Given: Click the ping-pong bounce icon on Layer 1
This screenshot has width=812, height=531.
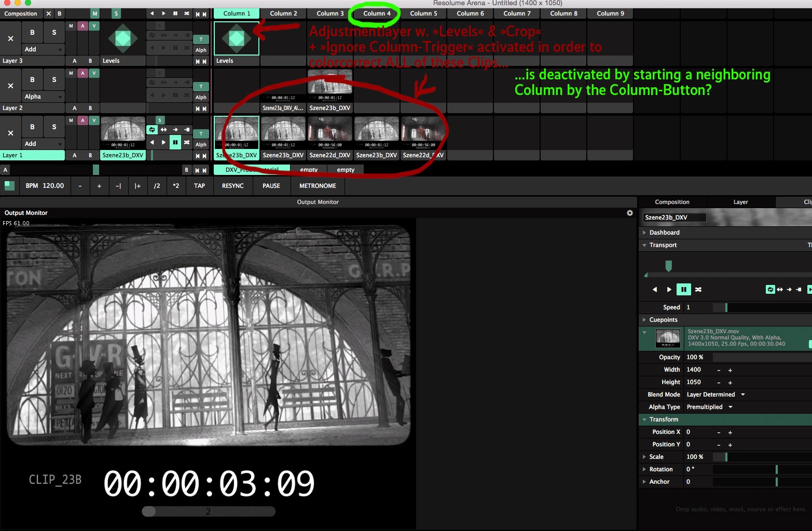Looking at the screenshot, I should [x=163, y=130].
